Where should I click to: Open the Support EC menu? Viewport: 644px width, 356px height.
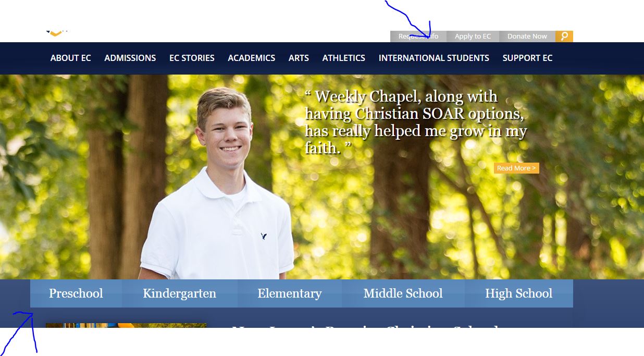pyautogui.click(x=527, y=58)
